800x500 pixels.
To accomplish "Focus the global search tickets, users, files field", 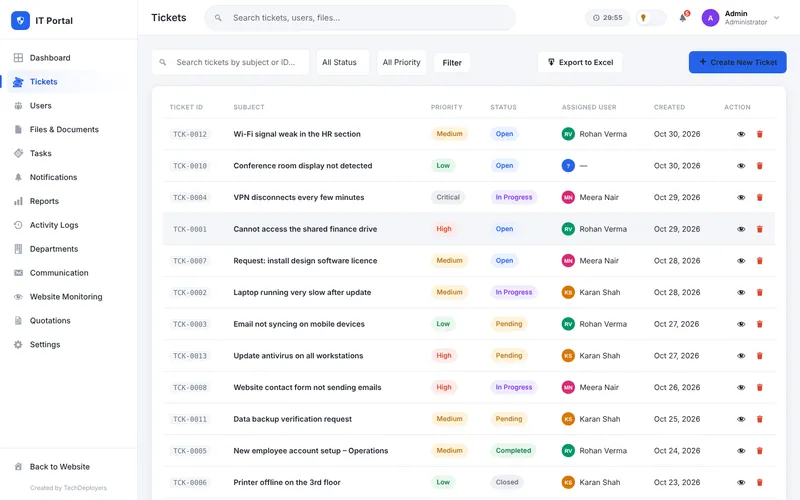I will (x=360, y=18).
